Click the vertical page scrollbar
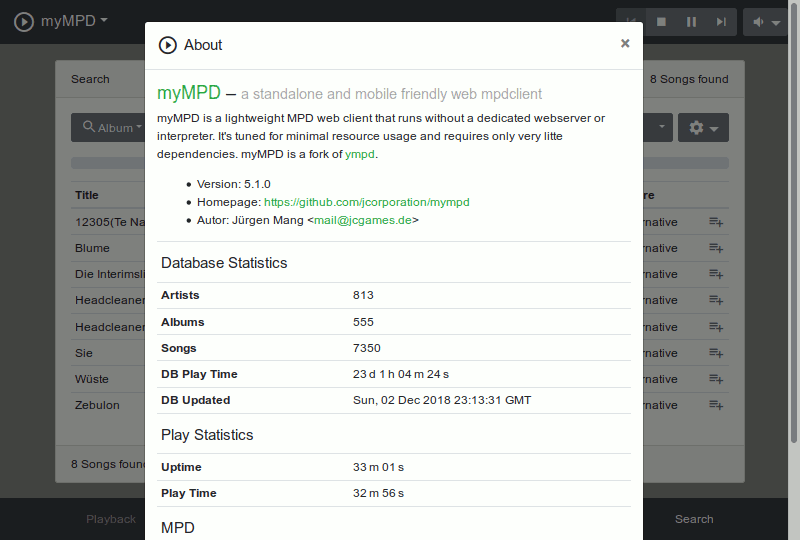 click(x=794, y=222)
